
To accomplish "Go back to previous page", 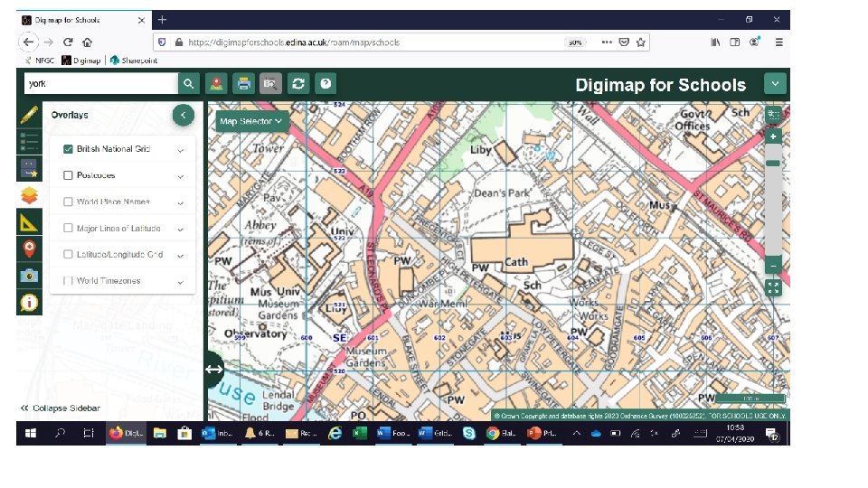I will 29,42.
